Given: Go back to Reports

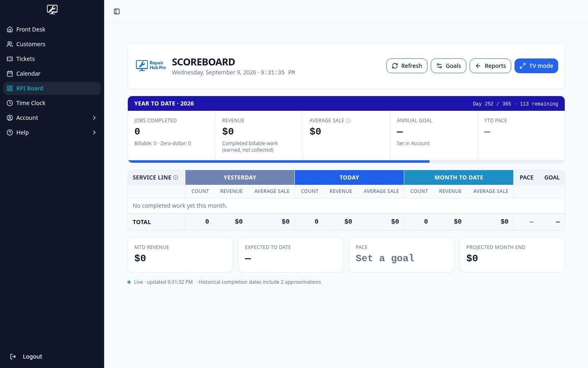Looking at the screenshot, I should [x=490, y=66].
